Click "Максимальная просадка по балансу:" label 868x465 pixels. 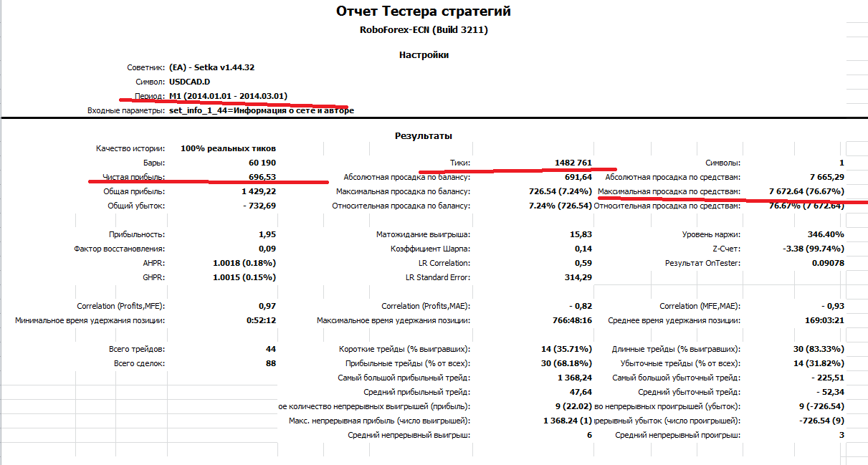404,191
